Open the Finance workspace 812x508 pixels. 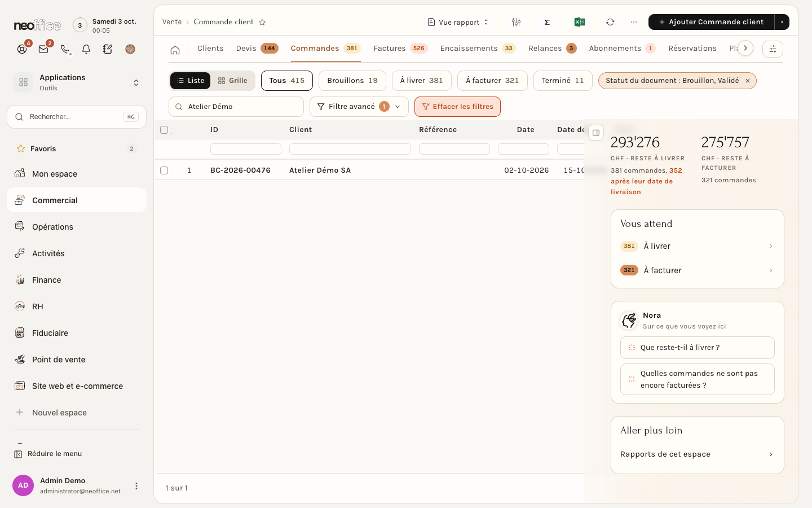click(x=77, y=280)
